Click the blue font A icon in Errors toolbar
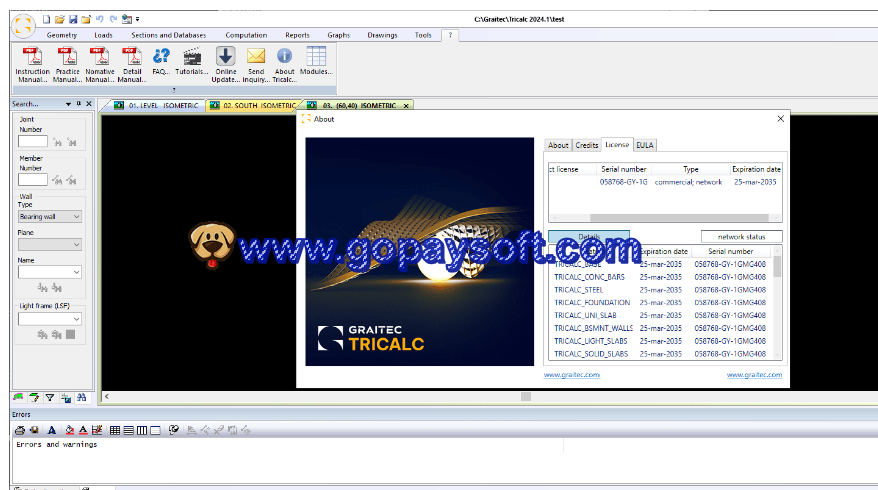The height and width of the screenshot is (490, 878). pyautogui.click(x=52, y=430)
